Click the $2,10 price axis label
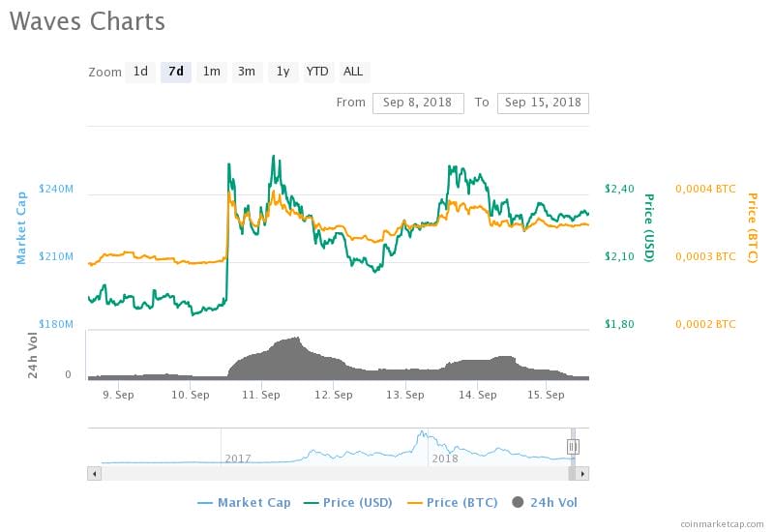774x532 pixels. pyautogui.click(x=619, y=256)
